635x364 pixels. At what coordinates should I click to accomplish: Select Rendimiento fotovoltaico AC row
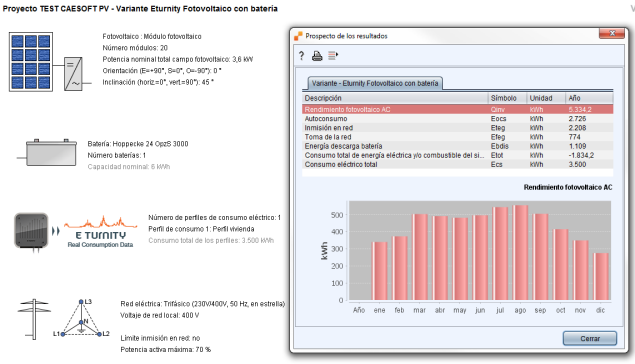tap(458, 109)
